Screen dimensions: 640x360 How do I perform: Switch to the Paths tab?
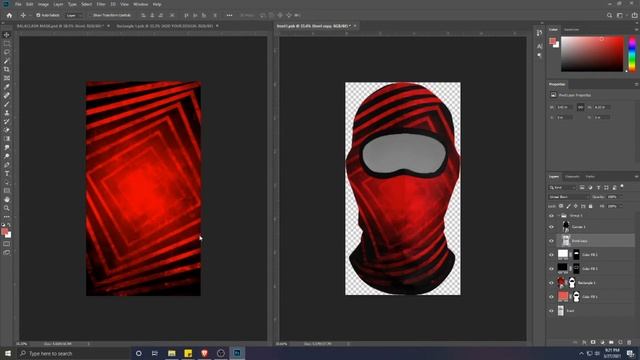tap(590, 177)
